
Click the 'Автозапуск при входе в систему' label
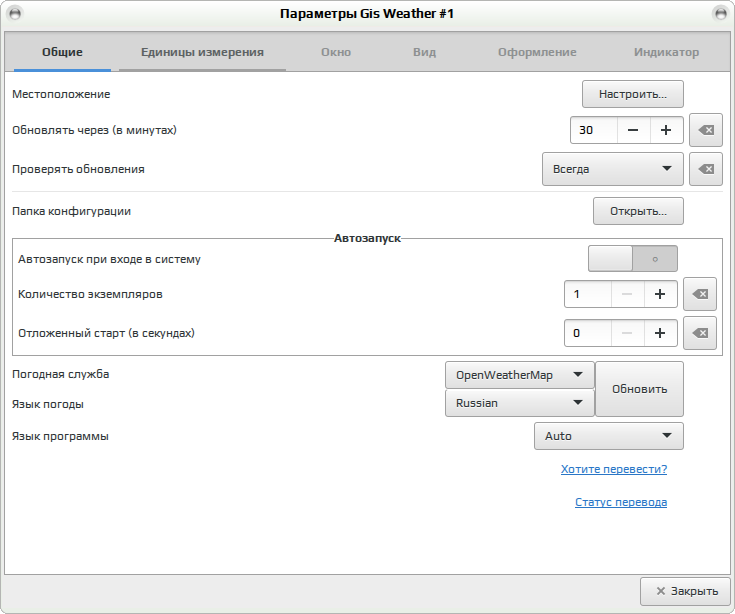(109, 259)
